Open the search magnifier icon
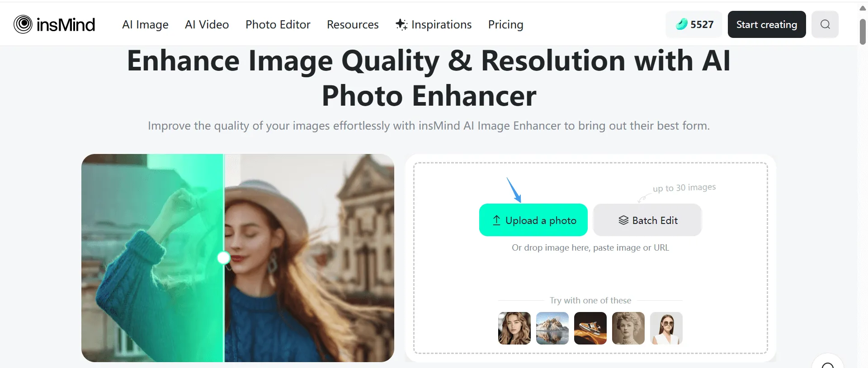This screenshot has height=368, width=868. [x=825, y=24]
